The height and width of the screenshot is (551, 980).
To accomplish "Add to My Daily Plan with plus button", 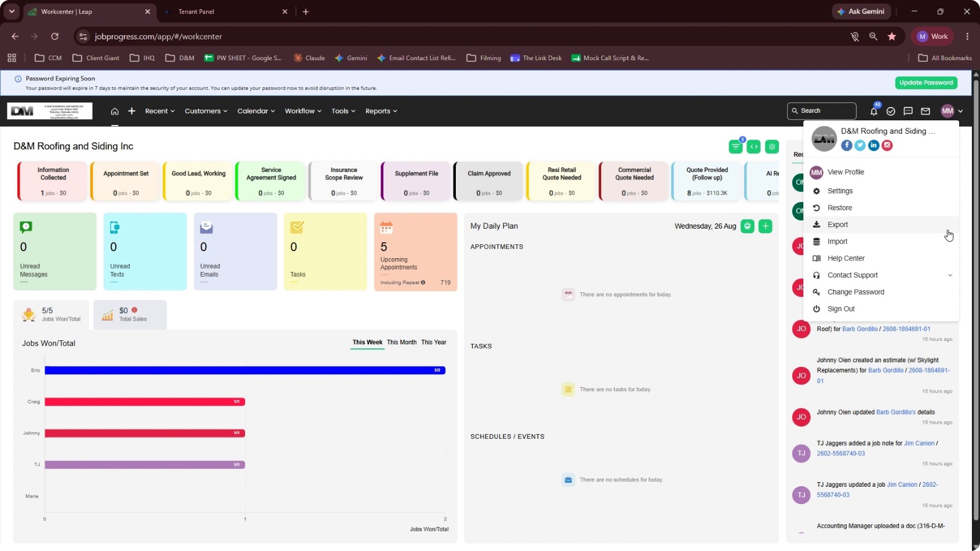I will [x=766, y=226].
